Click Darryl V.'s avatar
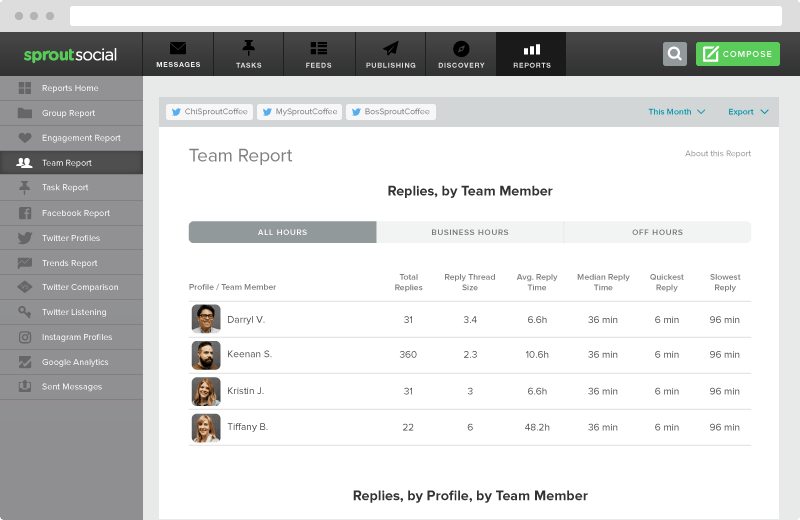 pyautogui.click(x=206, y=319)
